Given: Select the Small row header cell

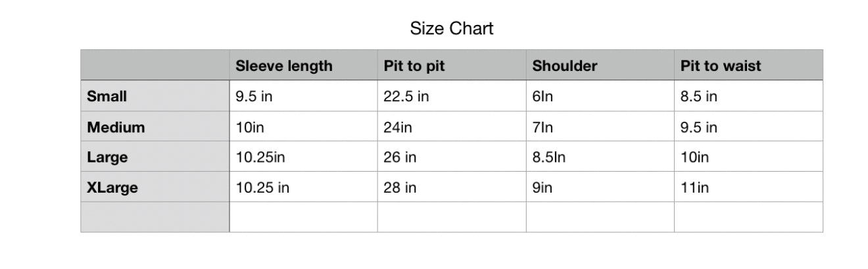Looking at the screenshot, I should (x=155, y=96).
